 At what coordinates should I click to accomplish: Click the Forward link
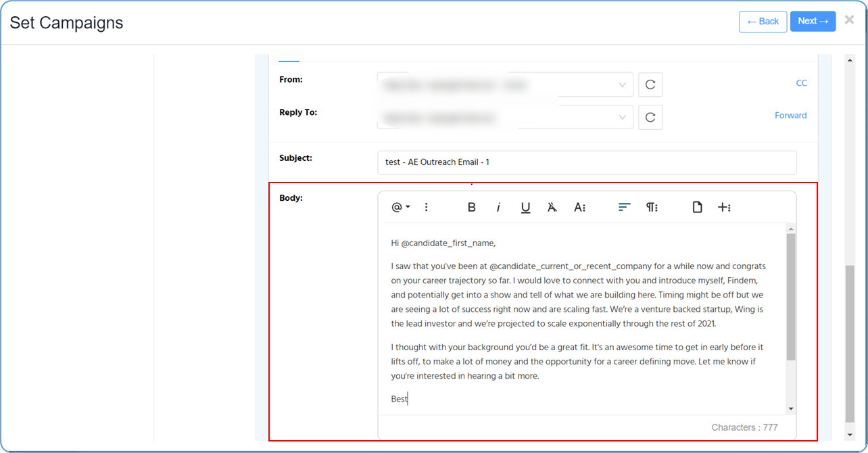coord(790,116)
